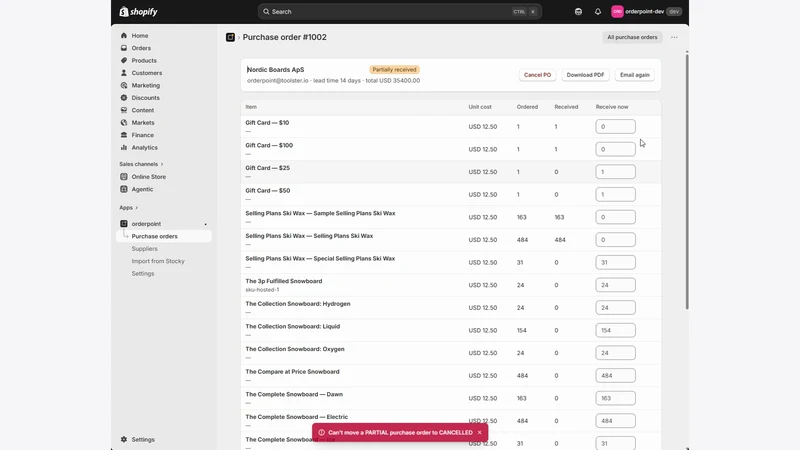Open the Products tag icon
This screenshot has height=450, width=800.
[x=123, y=60]
